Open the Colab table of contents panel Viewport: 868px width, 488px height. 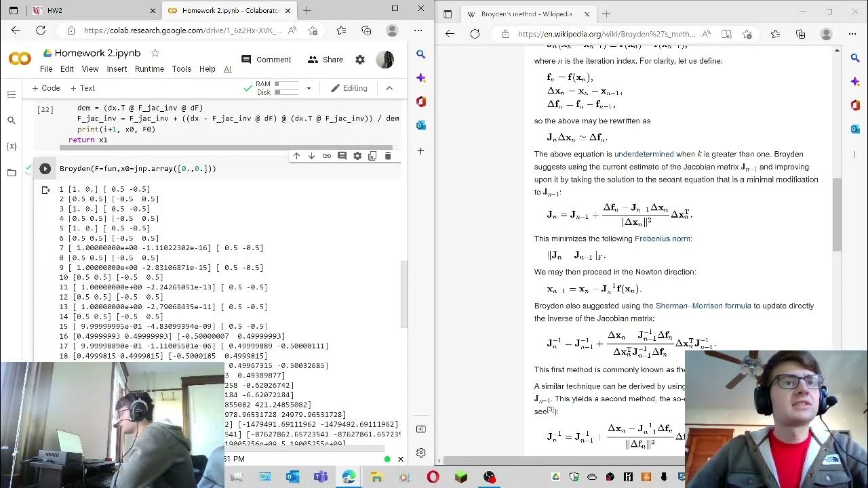click(11, 94)
